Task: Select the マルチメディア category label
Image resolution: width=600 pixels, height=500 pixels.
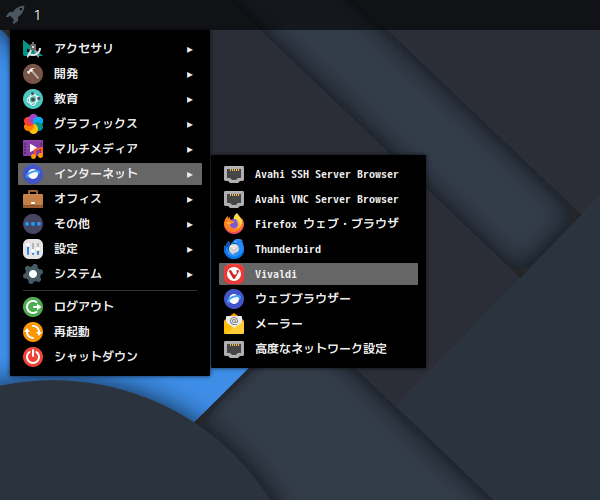Action: click(96, 148)
